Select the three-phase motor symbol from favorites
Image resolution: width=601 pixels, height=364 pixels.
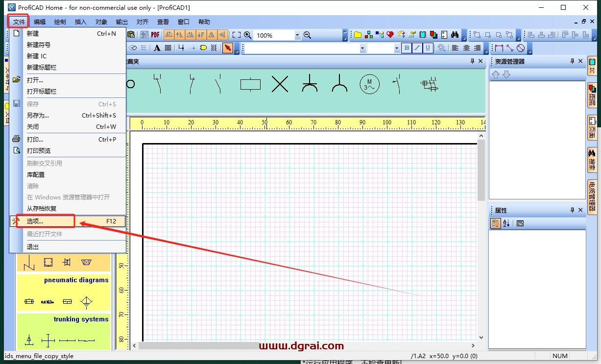tap(369, 84)
